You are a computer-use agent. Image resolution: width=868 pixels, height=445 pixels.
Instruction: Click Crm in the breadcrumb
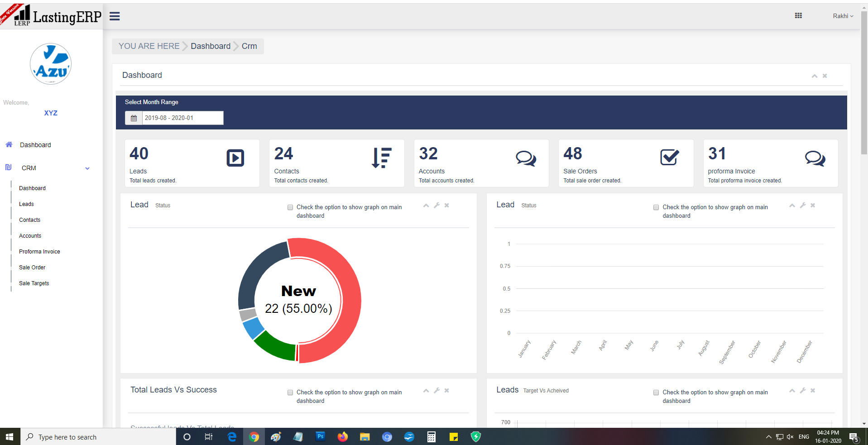coord(249,46)
